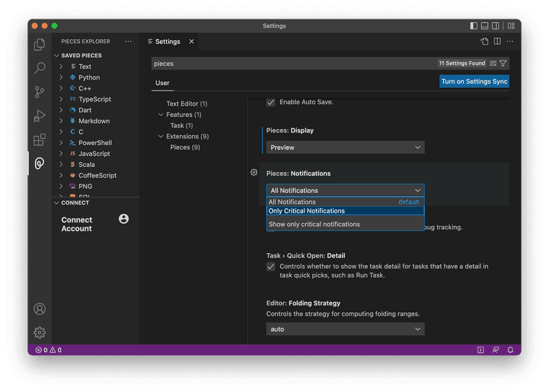Screen dimensions: 549x392
Task: Open the Run and Debug view
Action: click(x=40, y=115)
